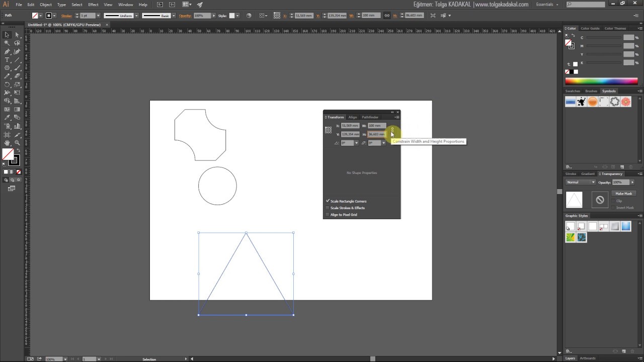The height and width of the screenshot is (362, 644).
Task: Select the Scale tool
Action: pos(17,84)
